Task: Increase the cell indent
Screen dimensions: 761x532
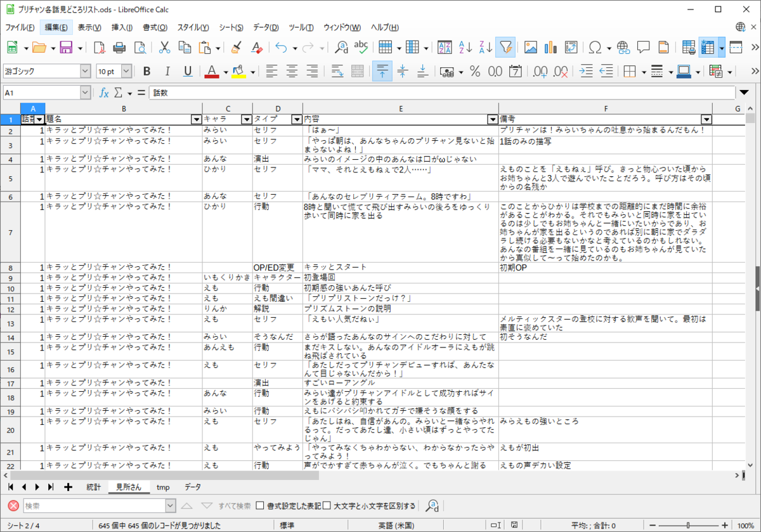Action: [x=586, y=71]
